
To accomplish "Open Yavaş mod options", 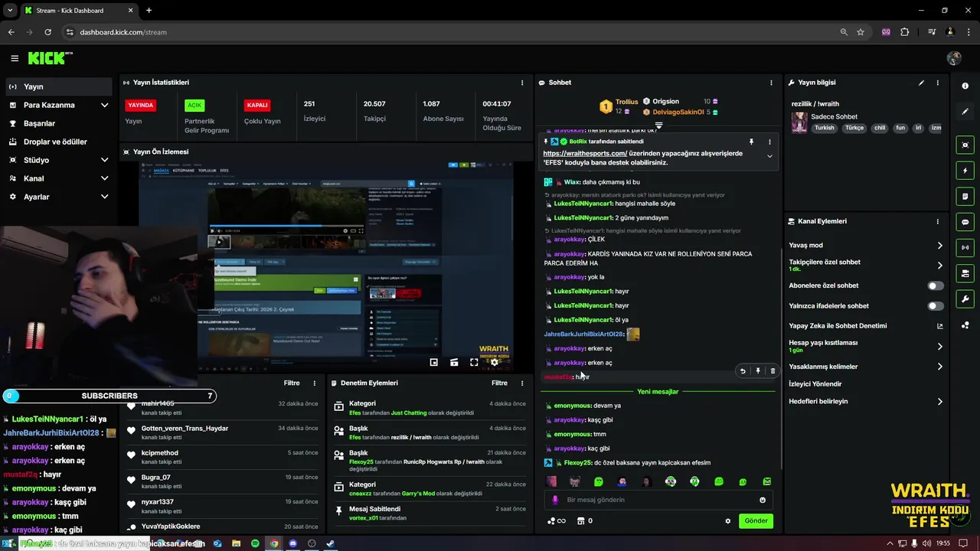I will tap(866, 246).
